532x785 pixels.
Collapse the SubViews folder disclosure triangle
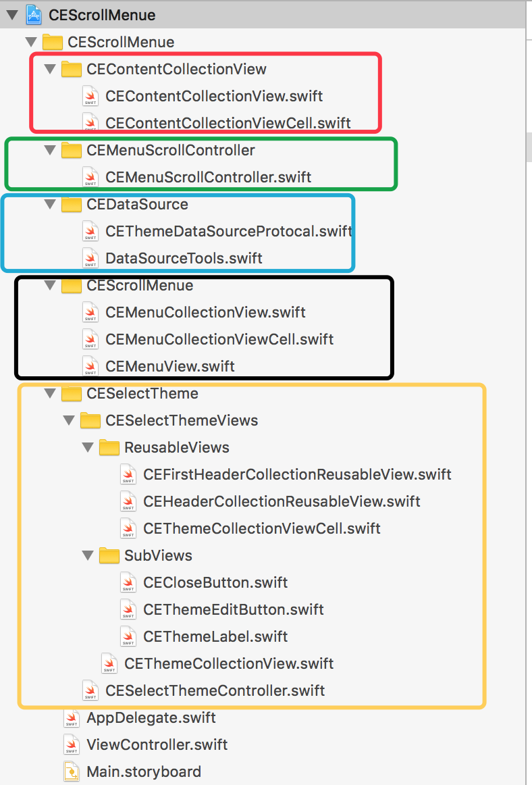(88, 555)
